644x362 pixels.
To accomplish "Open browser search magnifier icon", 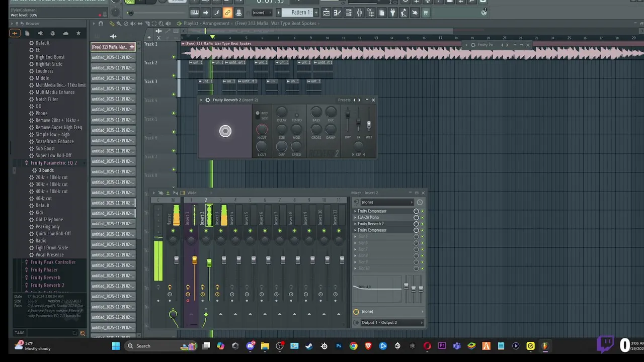I will 83,333.
